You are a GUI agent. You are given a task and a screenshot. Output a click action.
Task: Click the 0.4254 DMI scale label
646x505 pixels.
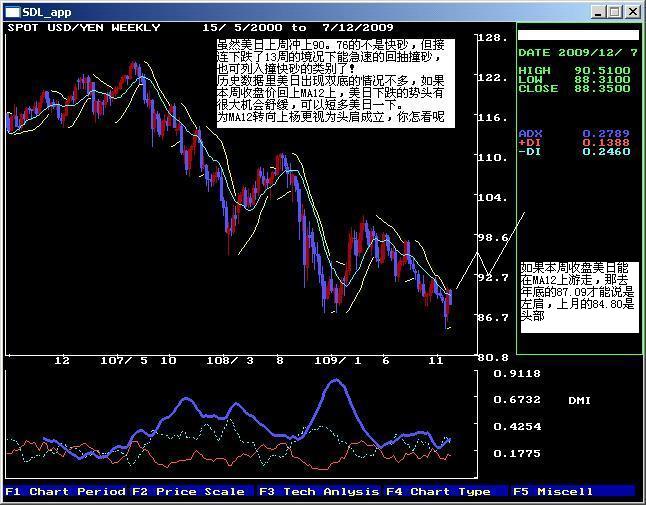[x=517, y=427]
